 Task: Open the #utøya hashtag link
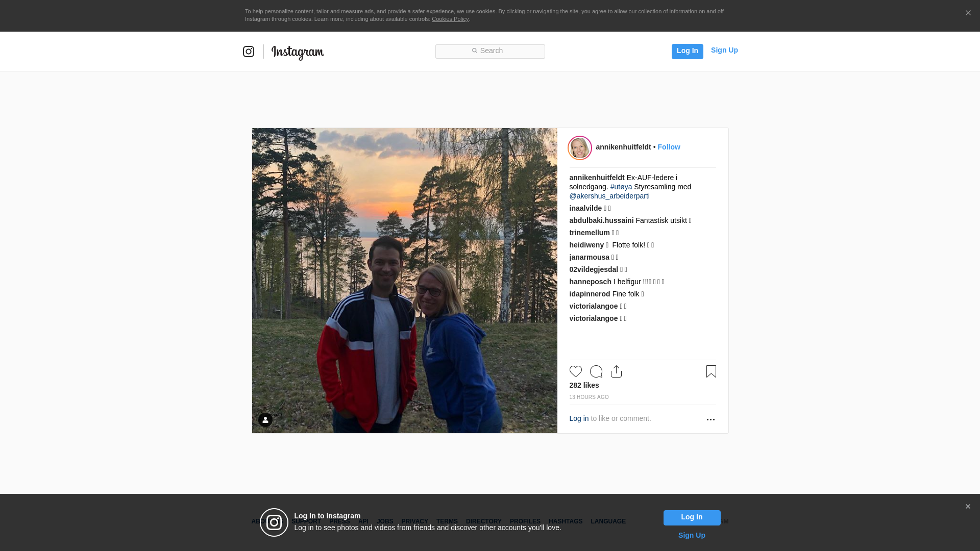[x=621, y=187]
